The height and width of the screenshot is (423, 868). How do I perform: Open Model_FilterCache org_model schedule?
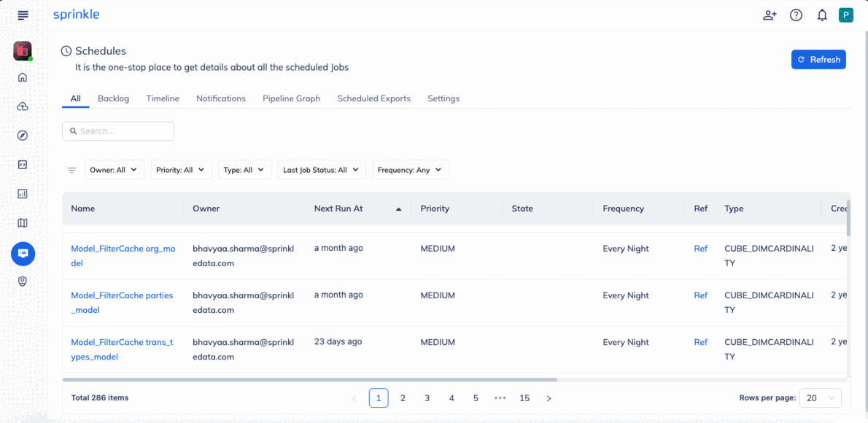(x=123, y=256)
